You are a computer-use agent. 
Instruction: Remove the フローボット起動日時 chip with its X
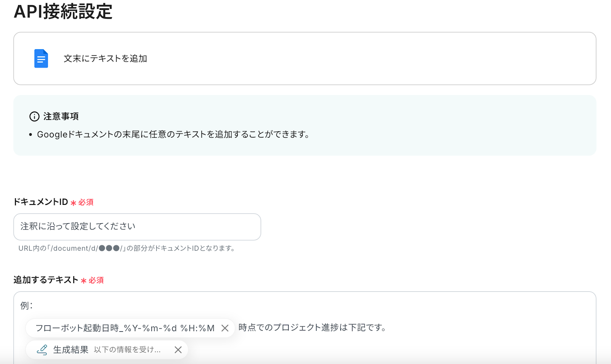[225, 328]
